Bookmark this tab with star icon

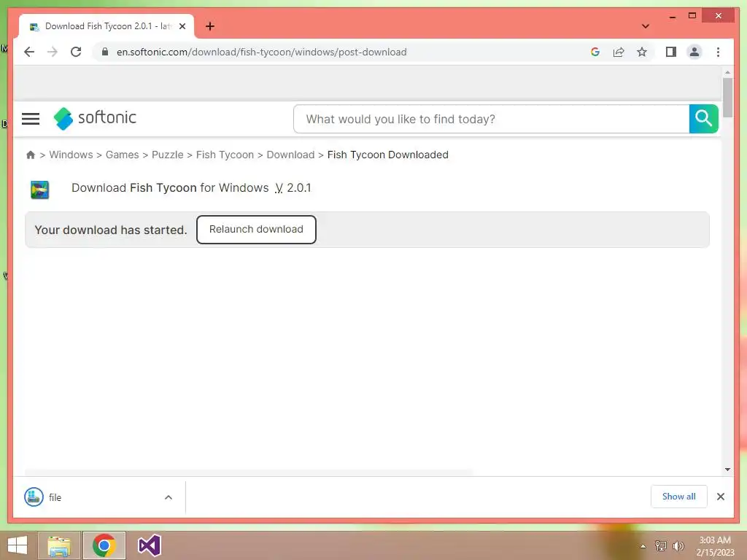[642, 52]
